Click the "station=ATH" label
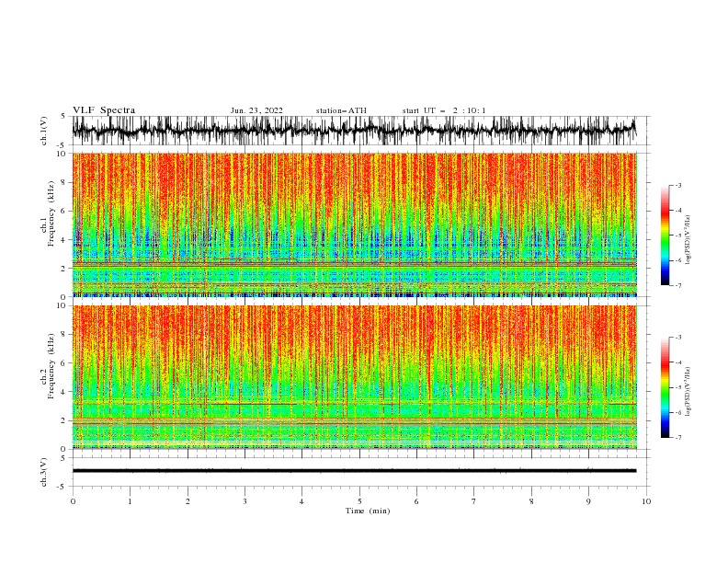The height and width of the screenshot is (563, 728). pos(341,110)
